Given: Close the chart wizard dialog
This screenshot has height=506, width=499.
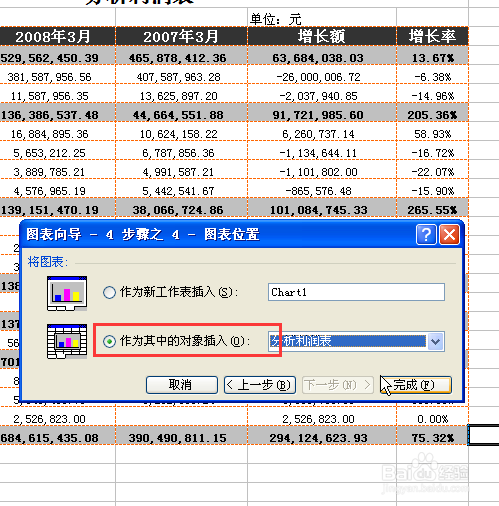Looking at the screenshot, I should click(x=449, y=235).
